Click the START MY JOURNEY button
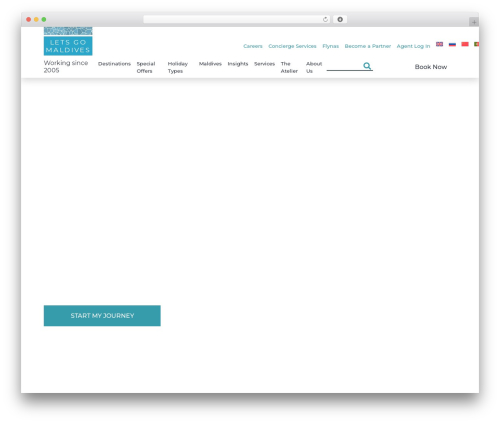Viewport: 500px width, 423px height. (x=102, y=316)
